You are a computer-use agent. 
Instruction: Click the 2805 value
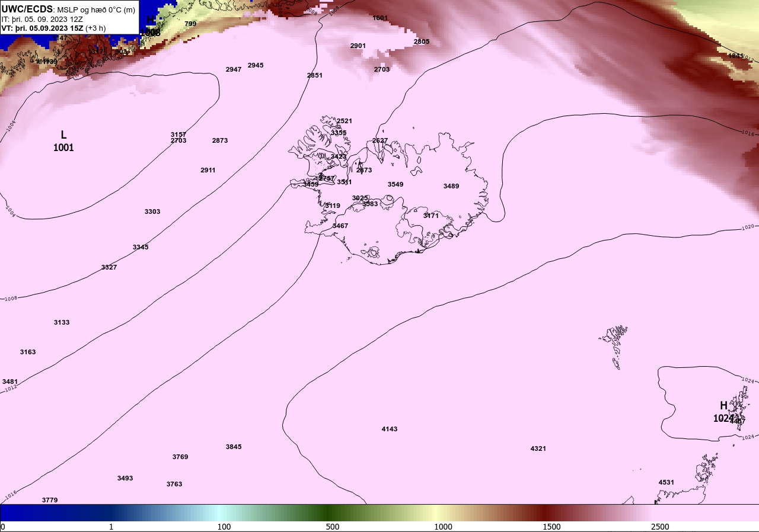click(x=422, y=41)
